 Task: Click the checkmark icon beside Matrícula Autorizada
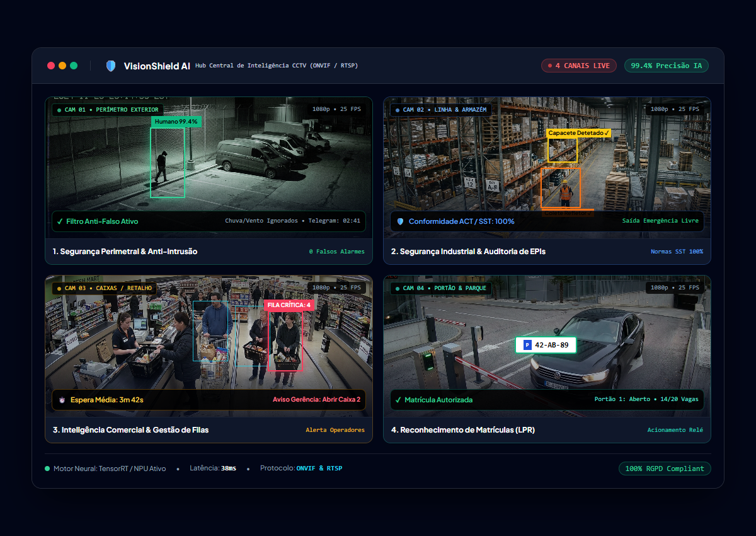point(398,400)
